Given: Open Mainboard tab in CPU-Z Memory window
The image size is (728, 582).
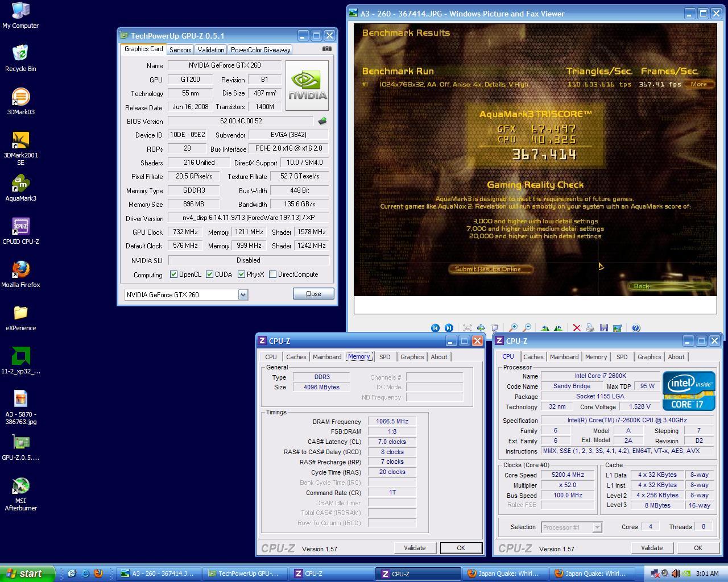Looking at the screenshot, I should point(327,357).
